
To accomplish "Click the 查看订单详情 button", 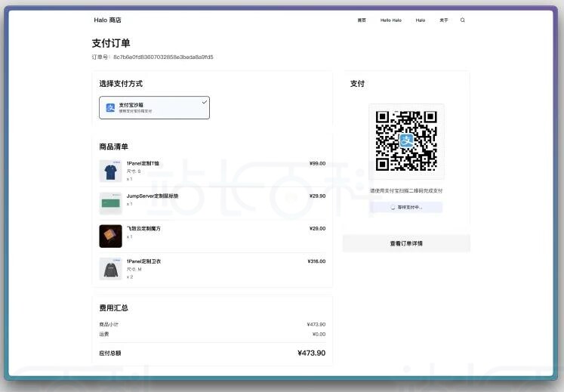I will tap(406, 244).
